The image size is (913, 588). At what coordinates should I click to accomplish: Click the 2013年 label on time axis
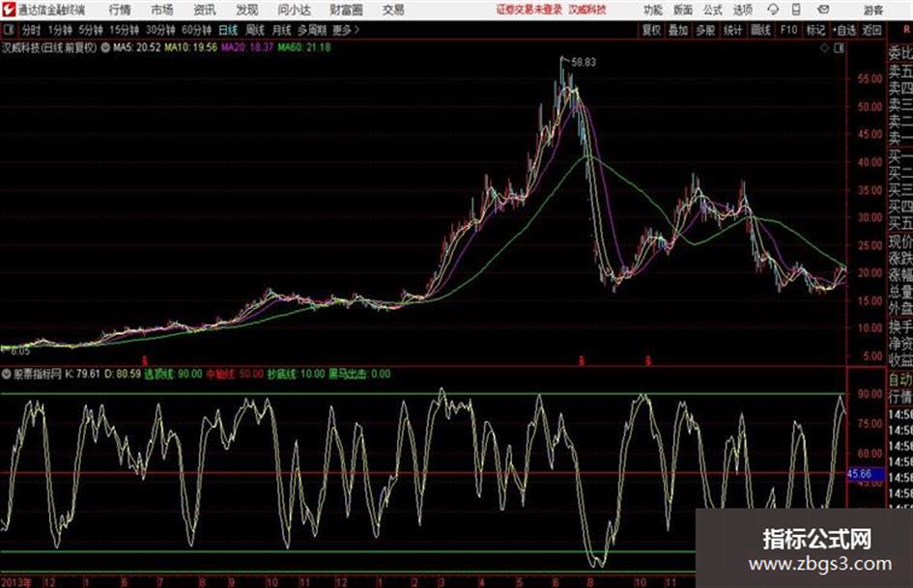(x=16, y=581)
